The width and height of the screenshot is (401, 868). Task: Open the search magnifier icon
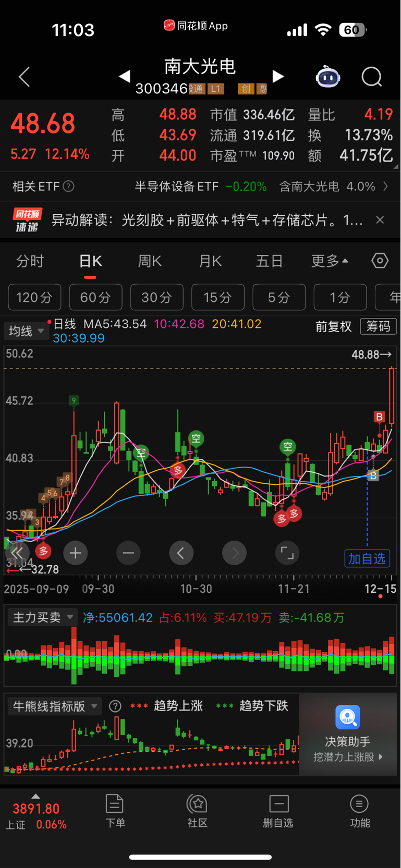coord(372,77)
